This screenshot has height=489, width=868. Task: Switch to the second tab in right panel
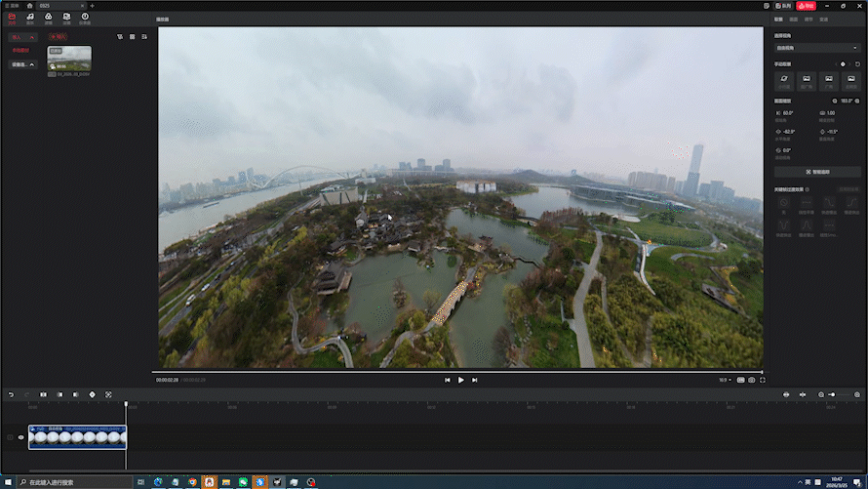click(793, 19)
